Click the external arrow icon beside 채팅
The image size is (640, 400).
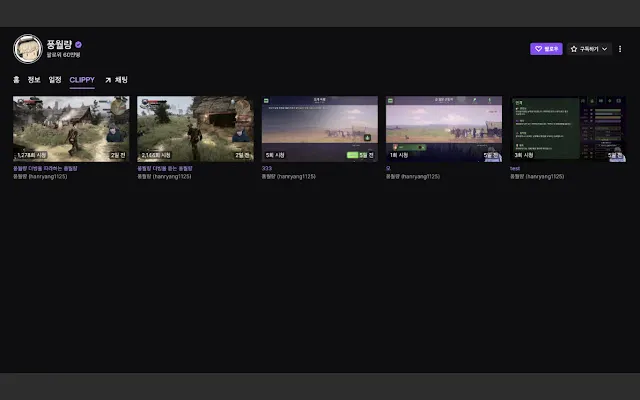click(108, 80)
